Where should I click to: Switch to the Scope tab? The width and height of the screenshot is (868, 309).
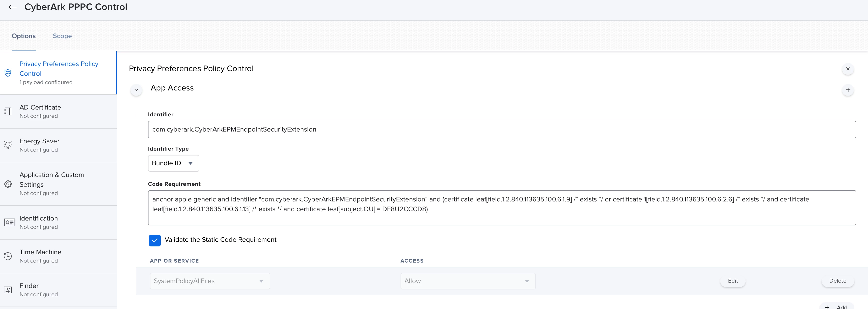62,36
